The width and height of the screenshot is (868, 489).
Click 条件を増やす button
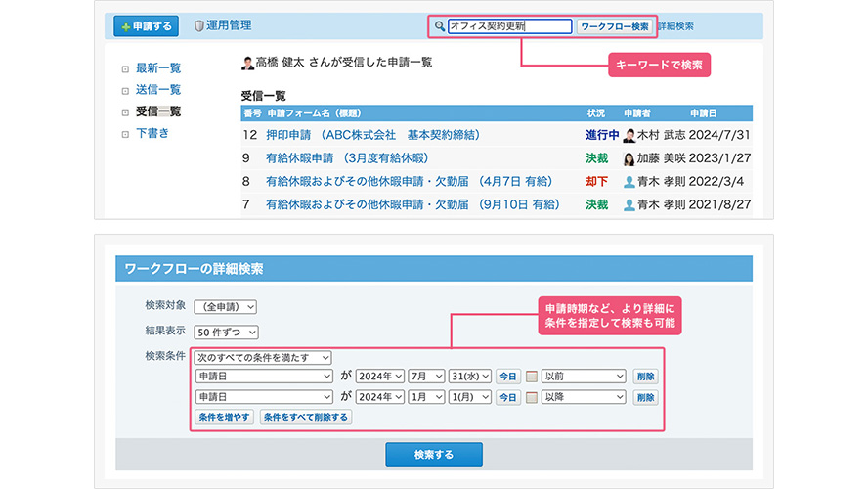click(224, 417)
